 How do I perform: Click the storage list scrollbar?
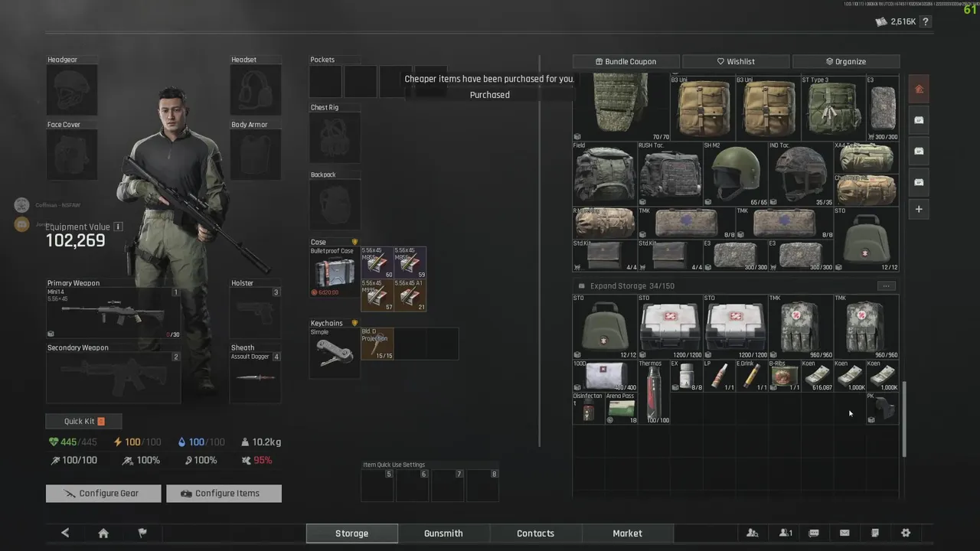pos(903,419)
